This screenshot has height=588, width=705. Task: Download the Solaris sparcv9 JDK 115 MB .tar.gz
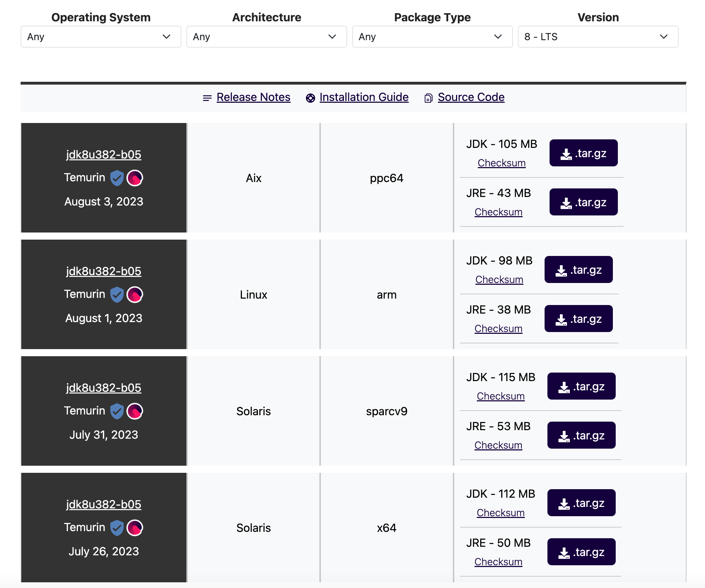pos(581,386)
